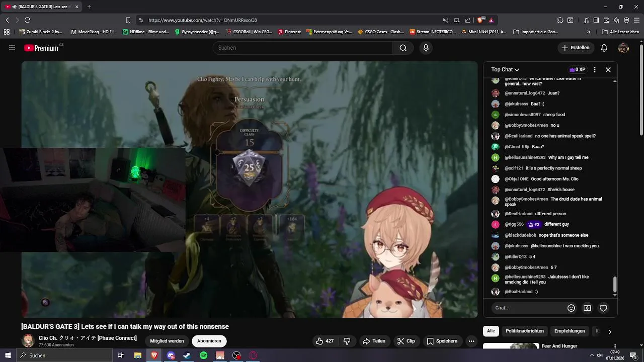Open the YouTube hamburger guide menu
This screenshot has height=362, width=644.
click(12, 48)
